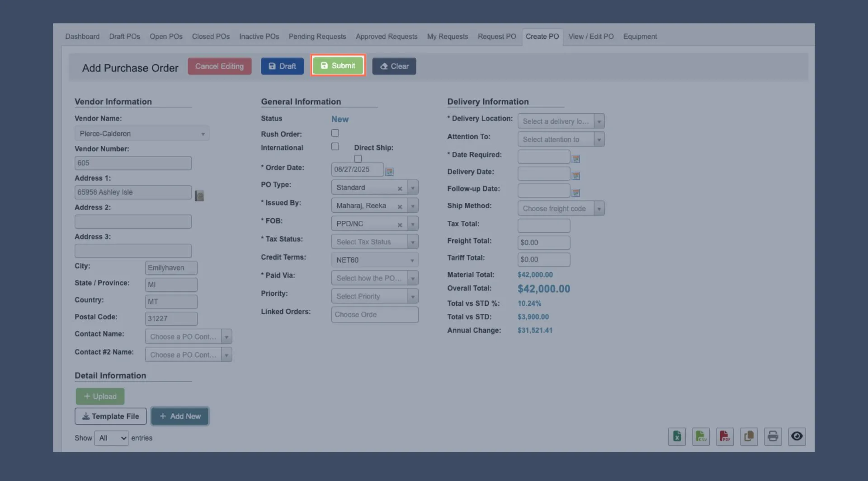Switch to the Inactive POs tab
The width and height of the screenshot is (868, 481).
[259, 37]
